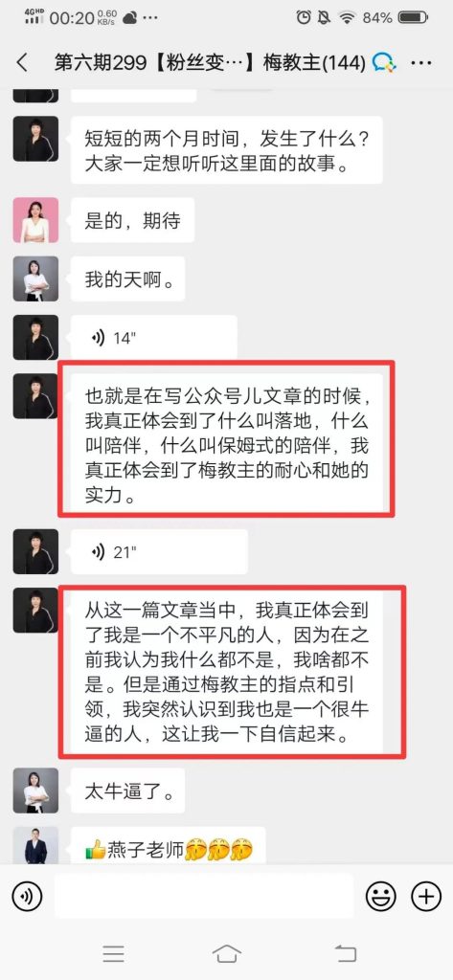Tap the chat bubble icon beside group title
The height and width of the screenshot is (980, 453).
click(383, 62)
